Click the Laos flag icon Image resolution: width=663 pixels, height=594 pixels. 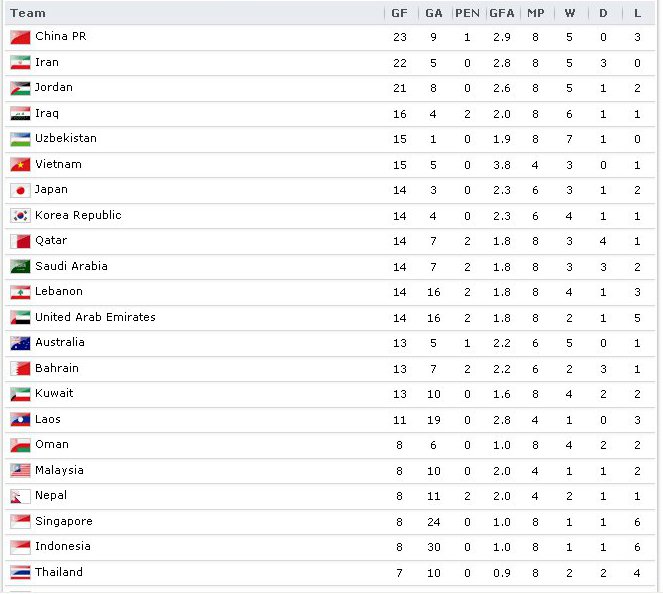pyautogui.click(x=20, y=419)
